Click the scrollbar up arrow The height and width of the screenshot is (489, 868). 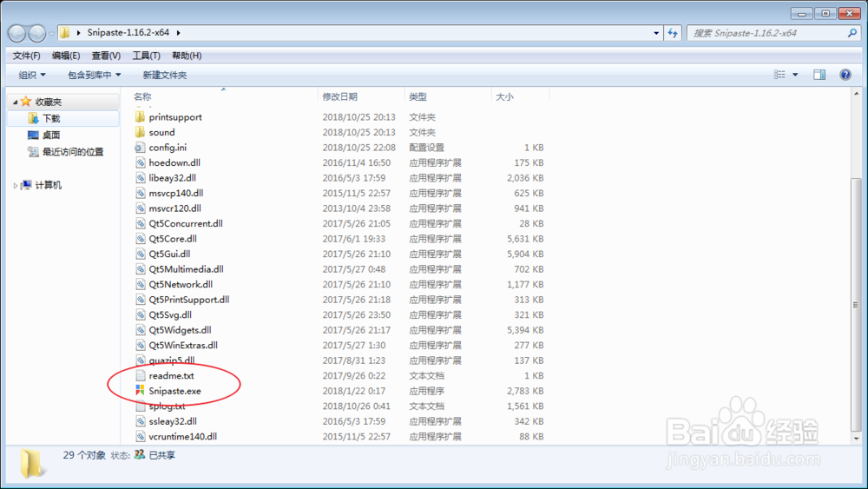[x=856, y=94]
